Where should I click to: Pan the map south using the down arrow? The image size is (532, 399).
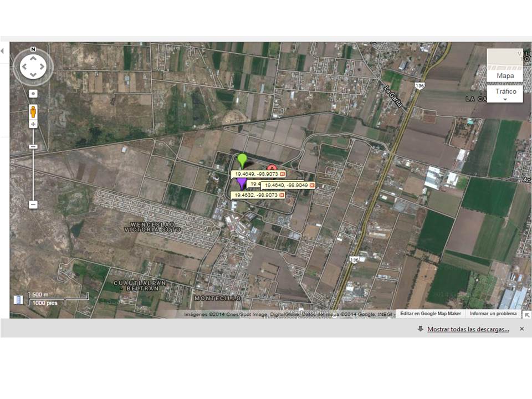click(33, 76)
